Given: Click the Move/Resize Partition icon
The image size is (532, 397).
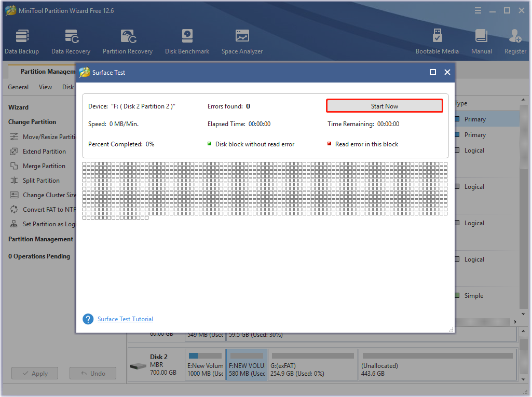Looking at the screenshot, I should [x=14, y=137].
